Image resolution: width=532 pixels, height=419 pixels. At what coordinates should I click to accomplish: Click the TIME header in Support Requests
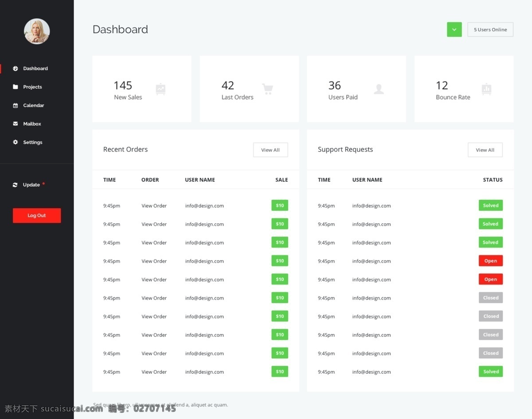[x=324, y=180]
